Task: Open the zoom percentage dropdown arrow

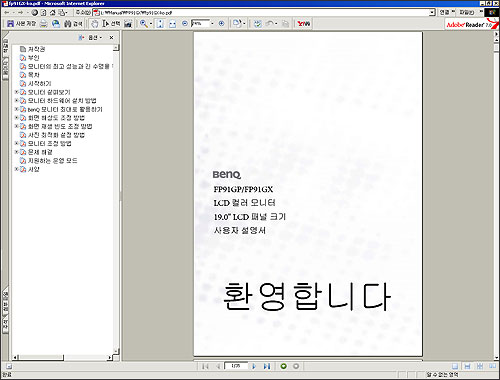Action: pyautogui.click(x=212, y=24)
